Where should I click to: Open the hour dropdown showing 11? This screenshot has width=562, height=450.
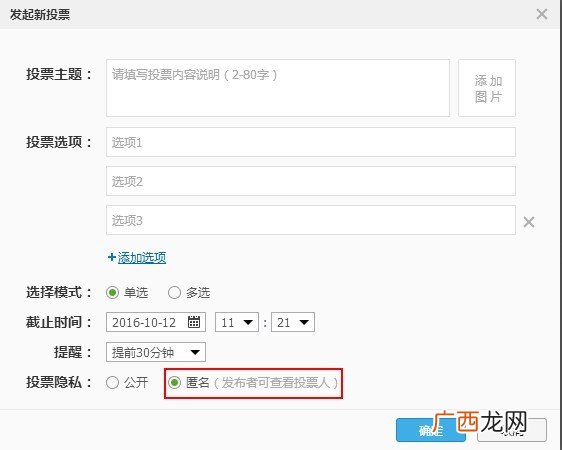click(237, 322)
